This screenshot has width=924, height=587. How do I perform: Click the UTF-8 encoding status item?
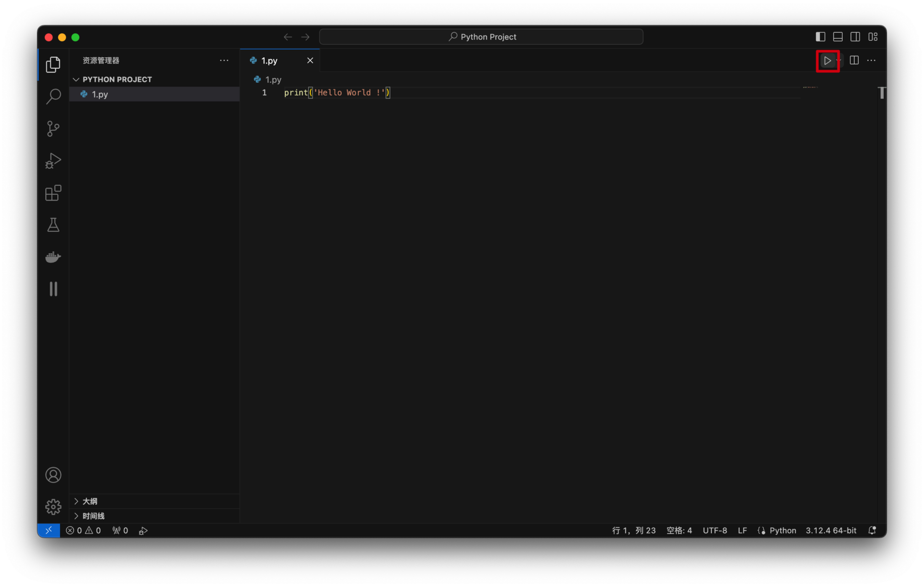tap(715, 530)
